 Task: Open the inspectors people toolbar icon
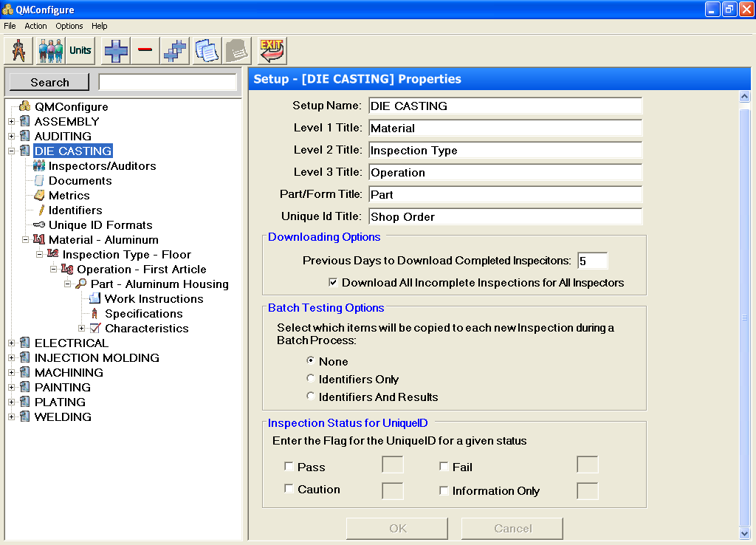[x=50, y=51]
